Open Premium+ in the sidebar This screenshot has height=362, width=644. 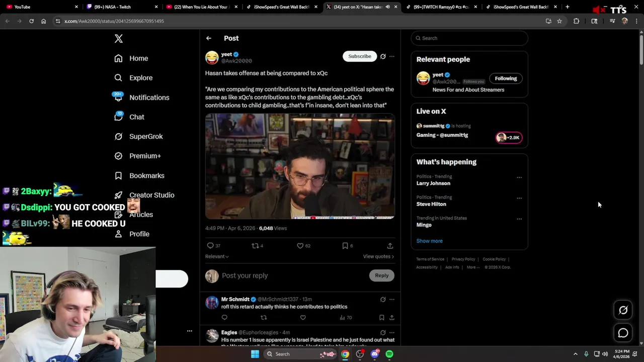[137, 156]
